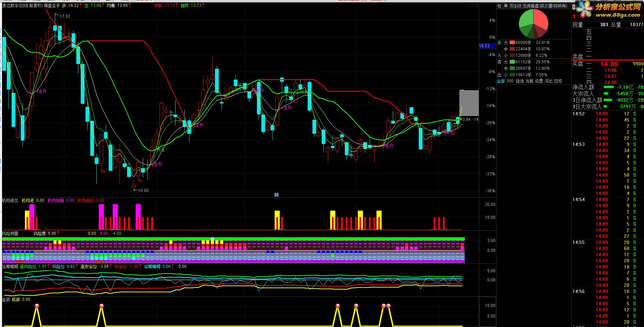
Task: Click 卖 大 61152手 29.55% row
Action: (526, 62)
